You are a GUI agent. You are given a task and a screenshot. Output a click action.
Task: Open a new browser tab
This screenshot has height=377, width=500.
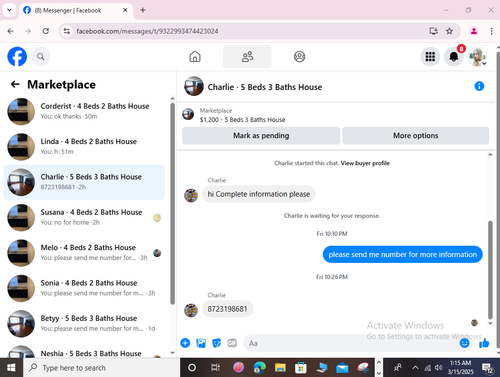point(143,10)
